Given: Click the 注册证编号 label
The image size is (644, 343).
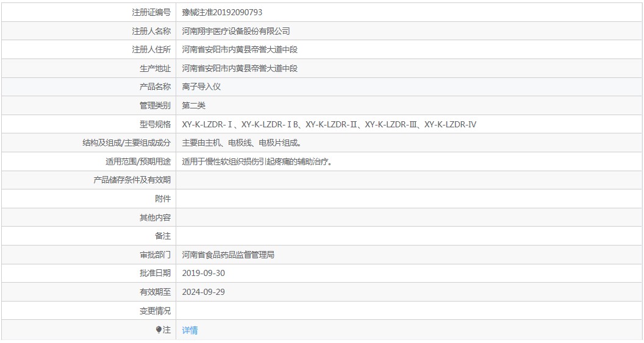Looking at the screenshot, I should tap(151, 12).
